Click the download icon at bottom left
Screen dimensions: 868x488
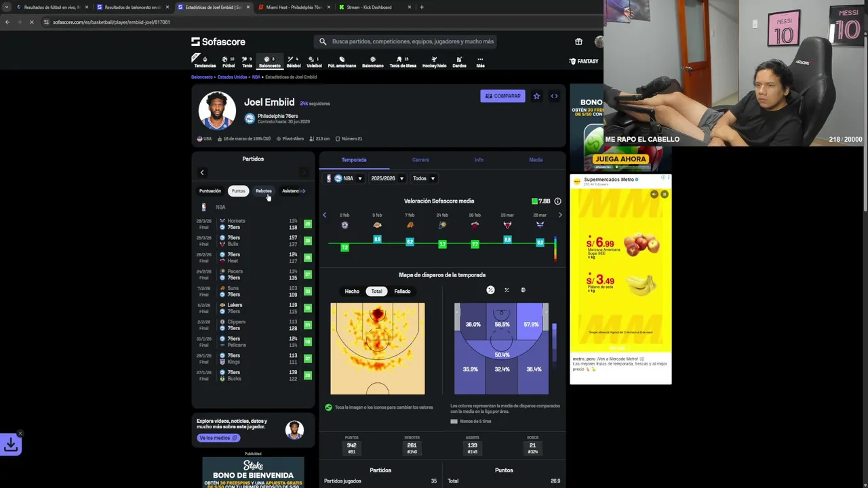tap(11, 445)
